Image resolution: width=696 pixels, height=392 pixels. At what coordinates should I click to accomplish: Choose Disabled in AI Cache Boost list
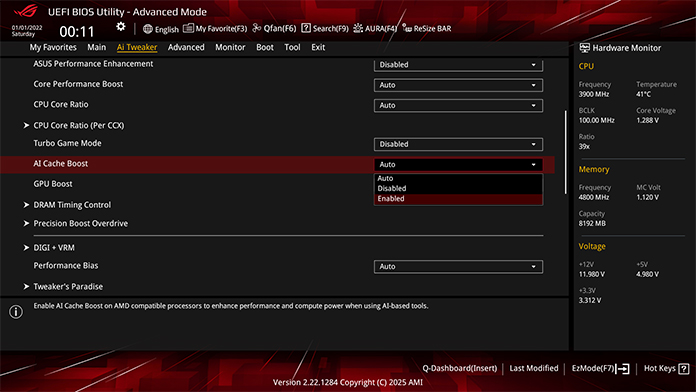[x=458, y=188]
